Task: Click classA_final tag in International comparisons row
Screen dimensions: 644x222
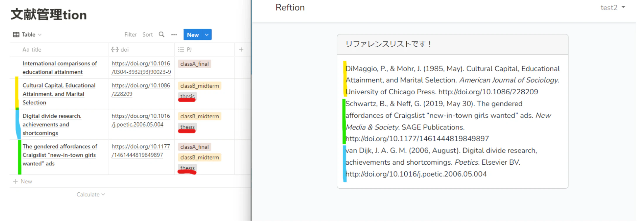Action: (195, 64)
